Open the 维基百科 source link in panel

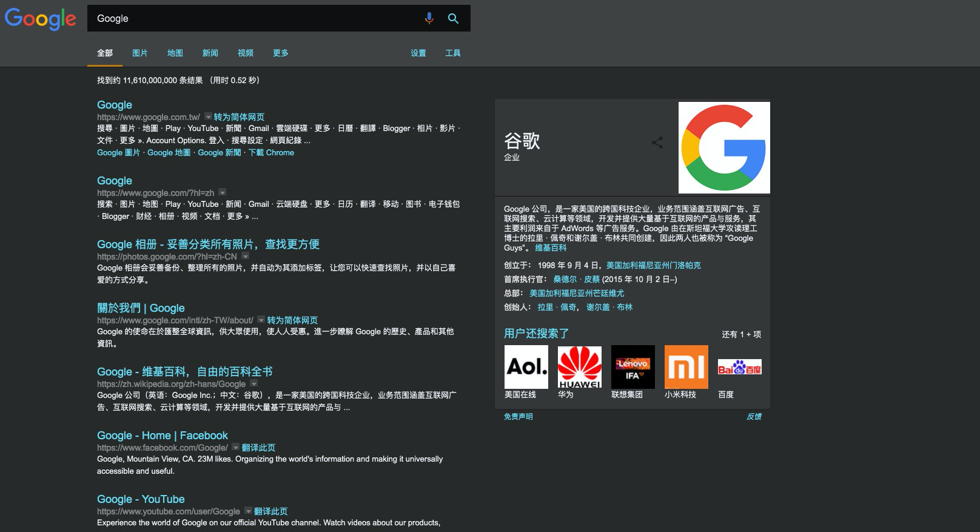click(551, 248)
